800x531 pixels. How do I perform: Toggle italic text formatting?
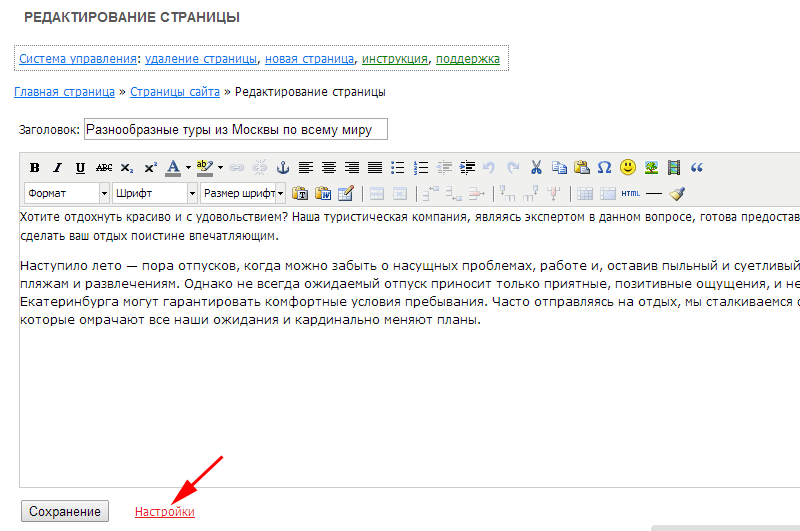[x=57, y=168]
